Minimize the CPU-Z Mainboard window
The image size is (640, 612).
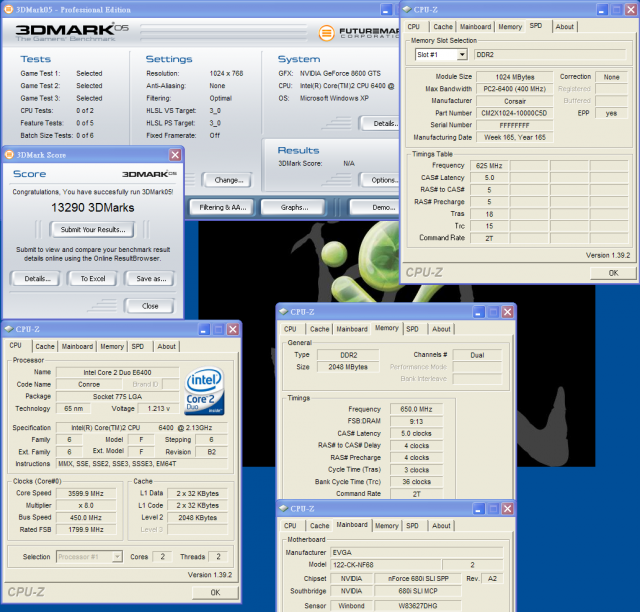click(x=478, y=509)
